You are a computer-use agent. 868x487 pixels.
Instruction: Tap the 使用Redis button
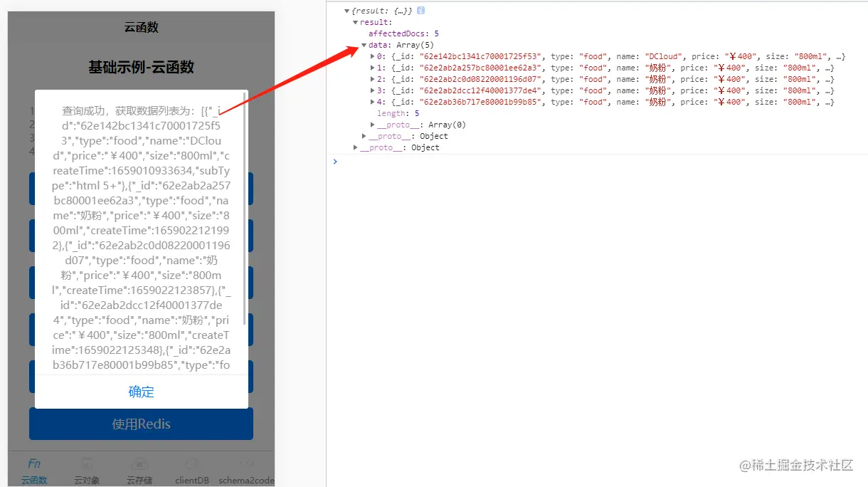pyautogui.click(x=141, y=424)
